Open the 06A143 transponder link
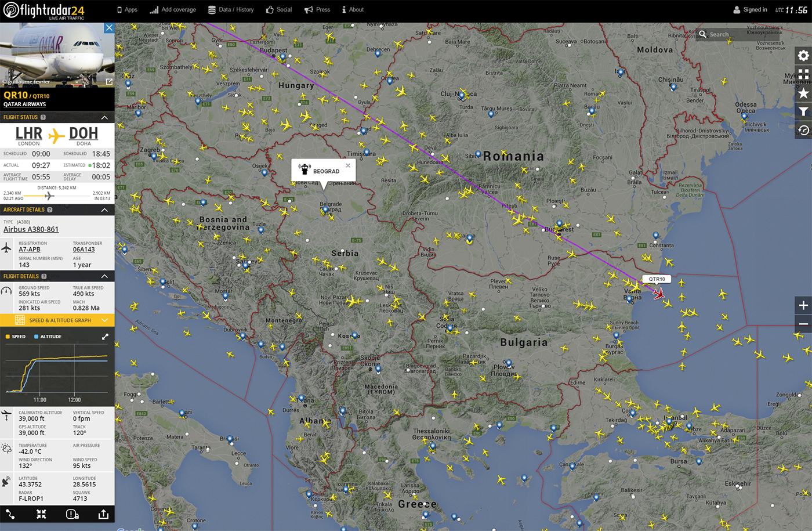This screenshot has width=812, height=531. 84,250
